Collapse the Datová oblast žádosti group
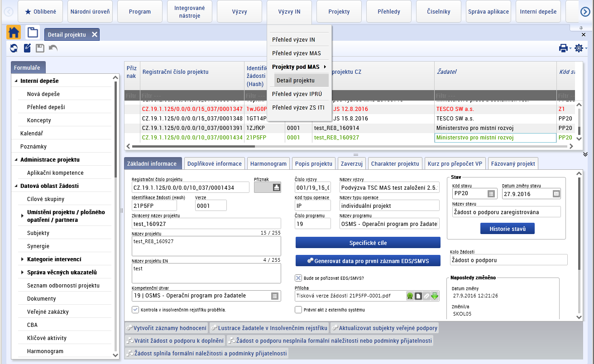Screen dimensions: 594x364 16,186
